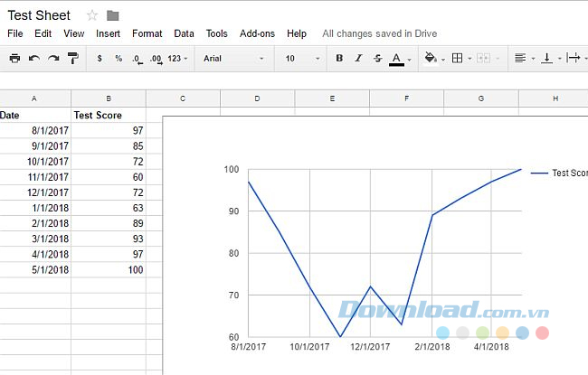Image resolution: width=588 pixels, height=375 pixels.
Task: Open the Help menu
Action: coord(297,33)
